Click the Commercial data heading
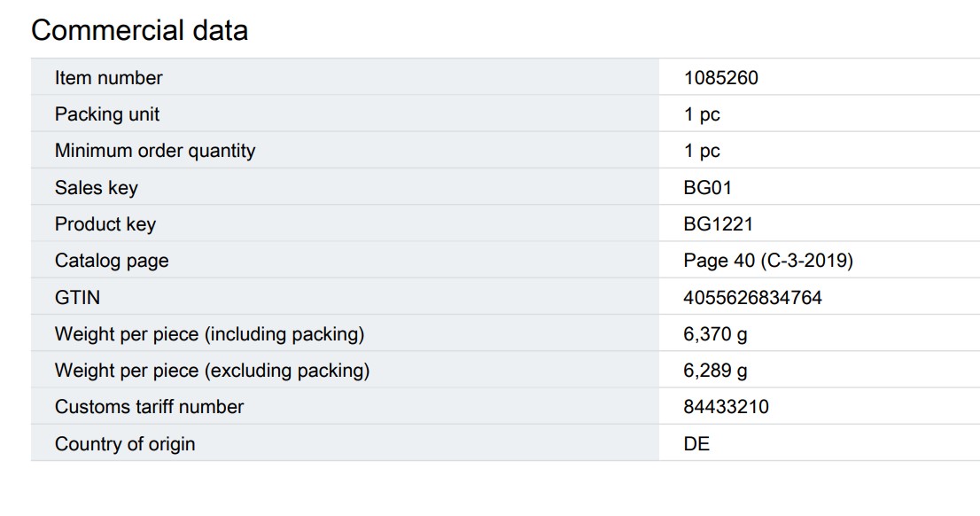The width and height of the screenshot is (980, 516). point(139,31)
